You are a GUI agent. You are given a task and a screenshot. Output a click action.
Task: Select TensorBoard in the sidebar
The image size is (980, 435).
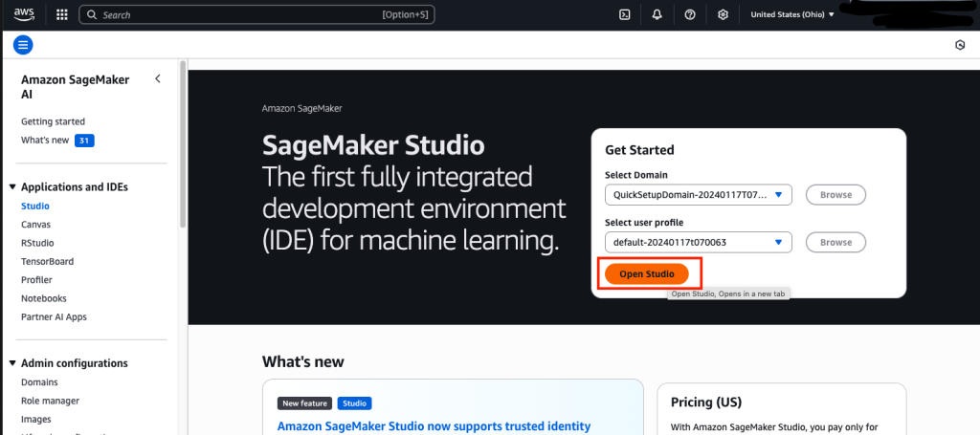coord(47,262)
